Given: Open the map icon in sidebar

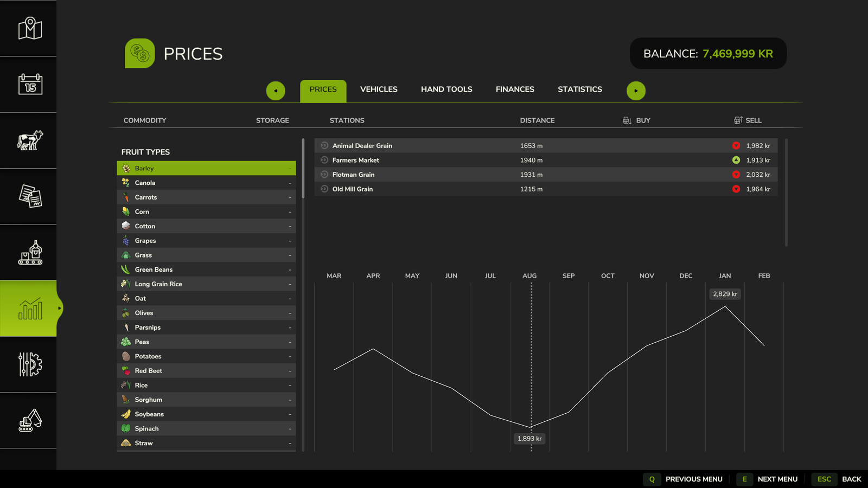Looking at the screenshot, I should pos(30,28).
